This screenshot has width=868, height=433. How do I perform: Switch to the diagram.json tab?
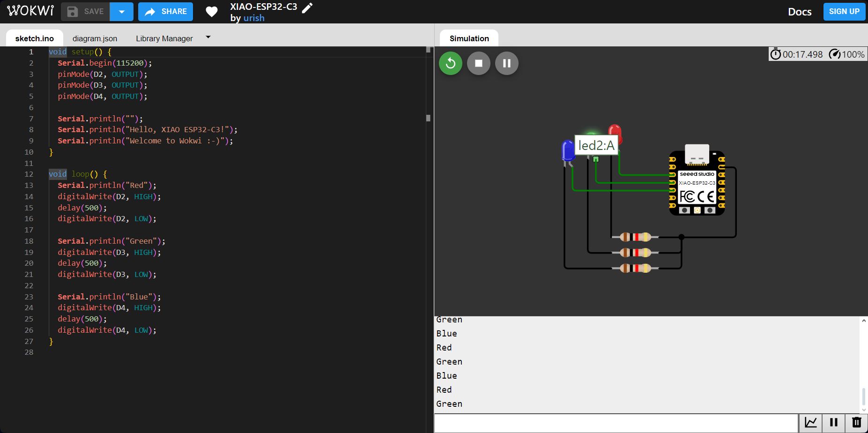coord(95,38)
